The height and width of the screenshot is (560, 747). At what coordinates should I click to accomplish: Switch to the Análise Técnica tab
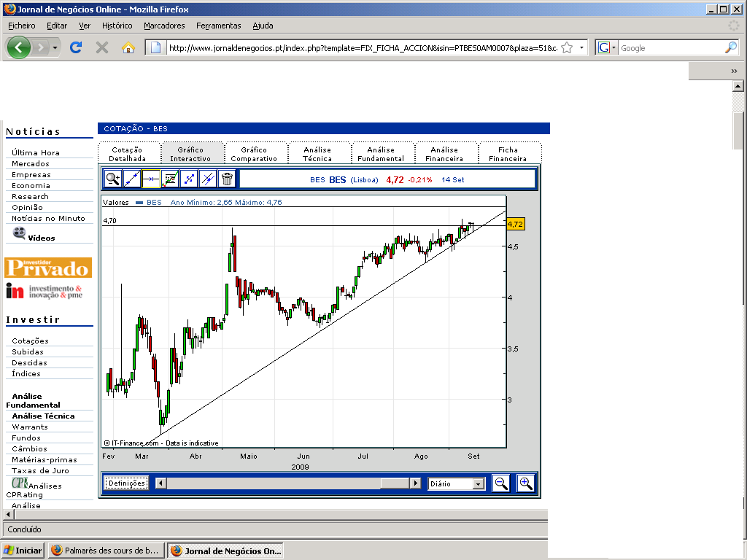tap(317, 155)
